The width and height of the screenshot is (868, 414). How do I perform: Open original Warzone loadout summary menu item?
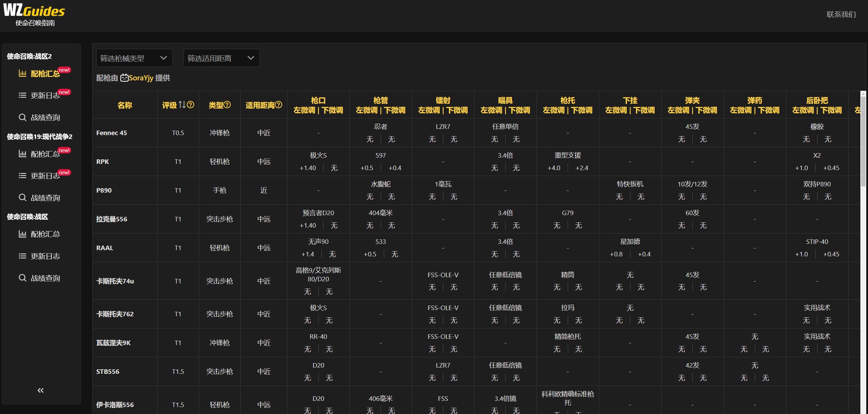pyautogui.click(x=45, y=234)
